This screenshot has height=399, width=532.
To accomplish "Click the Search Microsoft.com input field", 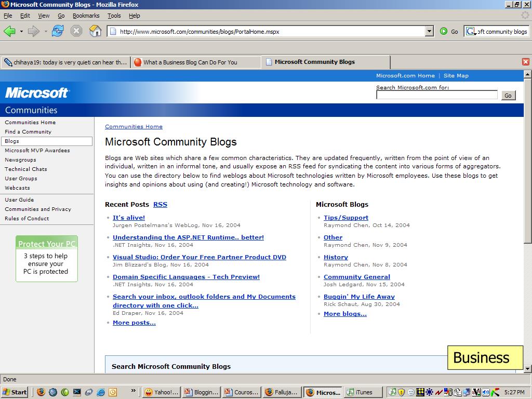I will pyautogui.click(x=436, y=95).
